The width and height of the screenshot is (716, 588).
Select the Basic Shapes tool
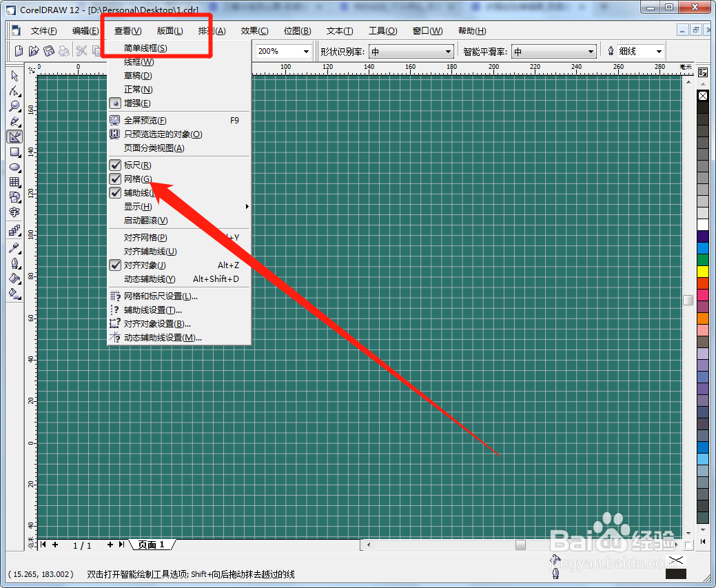pos(14,197)
